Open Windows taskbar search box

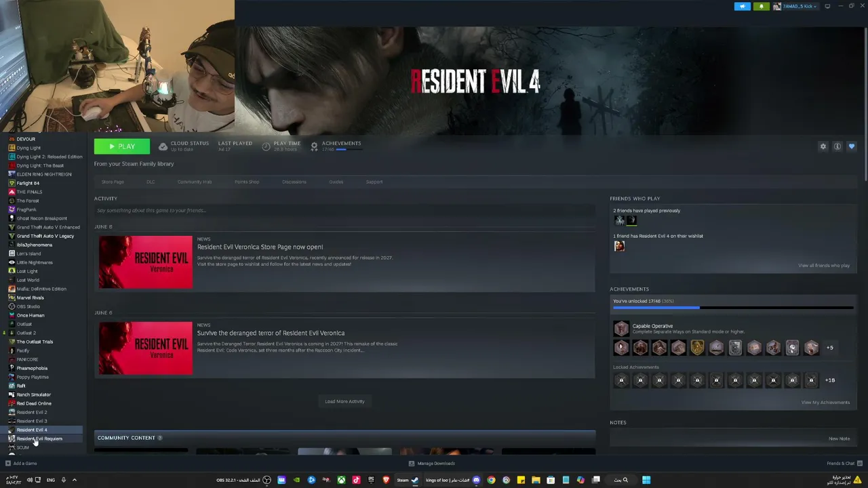coord(621,480)
